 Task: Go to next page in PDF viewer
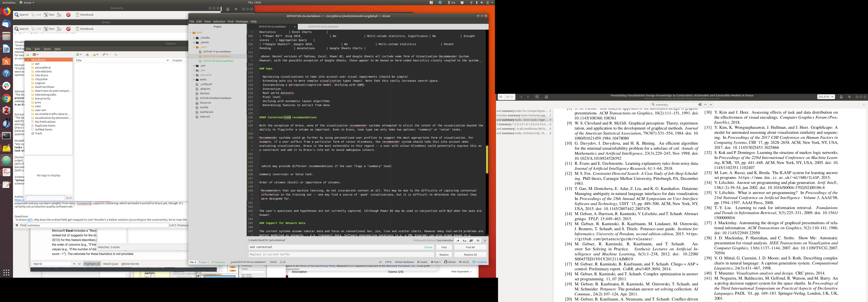[528, 97]
